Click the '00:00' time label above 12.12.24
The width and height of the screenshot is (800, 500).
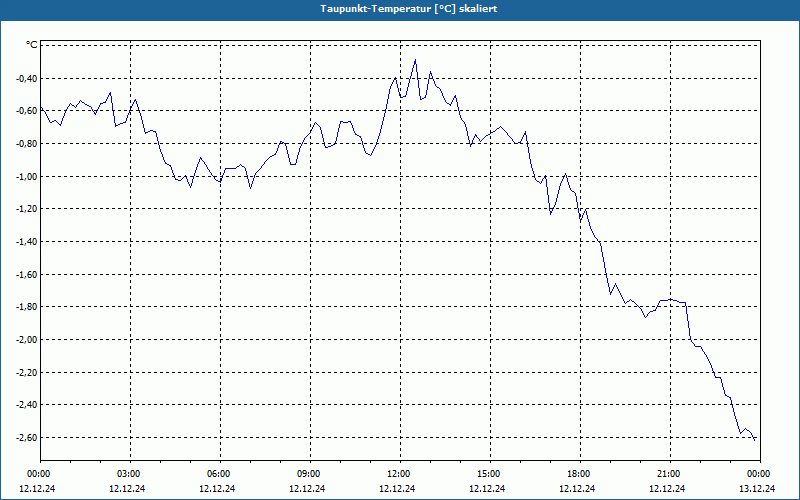(x=38, y=474)
